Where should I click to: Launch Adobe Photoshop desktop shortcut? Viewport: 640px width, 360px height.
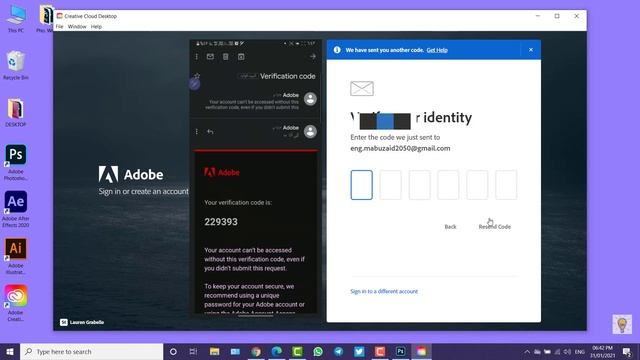[x=16, y=162]
